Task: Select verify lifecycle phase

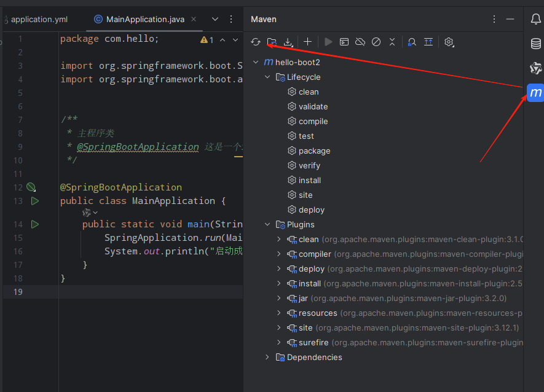Action: click(304, 165)
